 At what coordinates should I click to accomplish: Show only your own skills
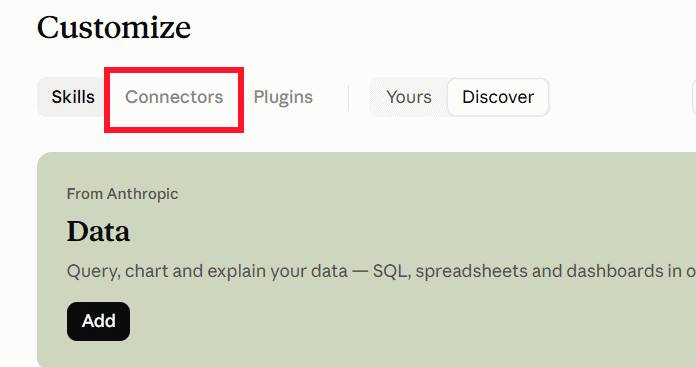(x=409, y=97)
